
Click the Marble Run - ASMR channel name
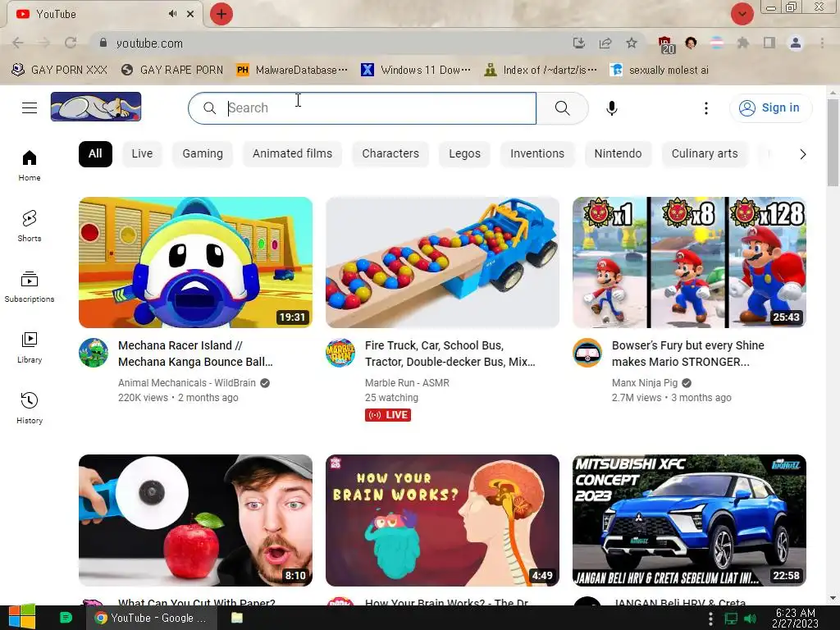(x=407, y=383)
